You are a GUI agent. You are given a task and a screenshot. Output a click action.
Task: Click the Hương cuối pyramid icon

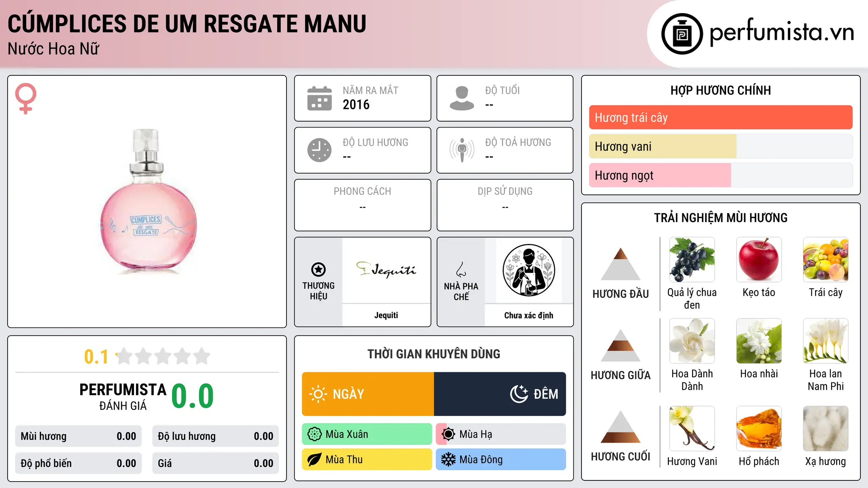[x=620, y=427]
